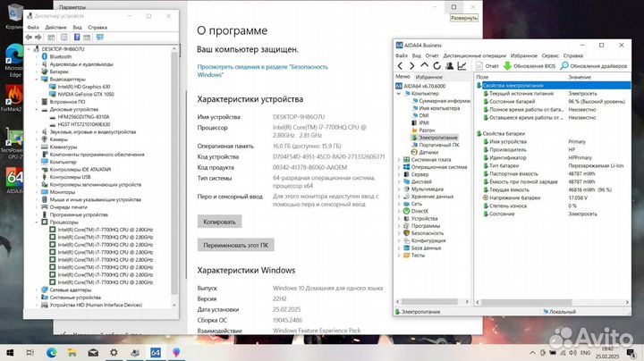The height and width of the screenshot is (361, 644).
Task: Open File Explorer from taskbar
Action: [x=72, y=352]
